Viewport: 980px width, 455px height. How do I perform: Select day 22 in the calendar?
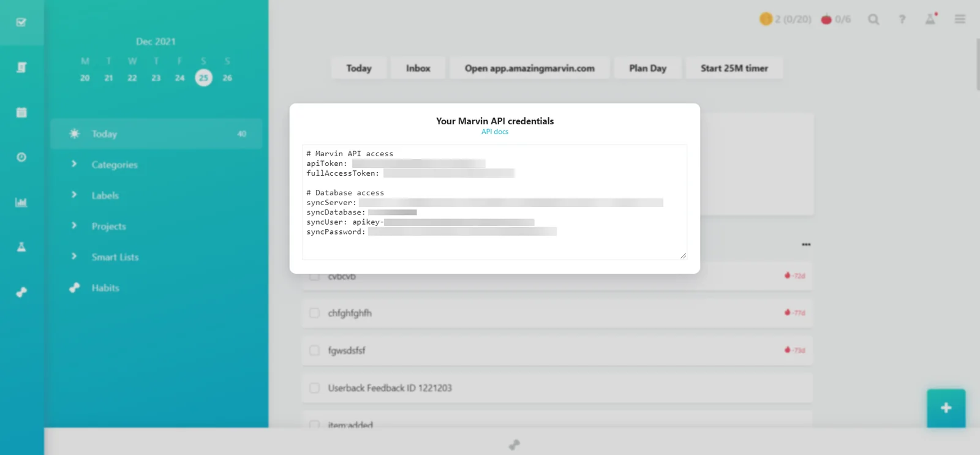[x=132, y=78]
